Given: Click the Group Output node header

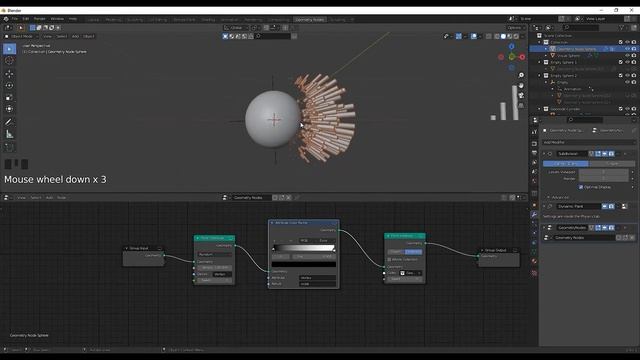Looking at the screenshot, I should click(x=499, y=250).
